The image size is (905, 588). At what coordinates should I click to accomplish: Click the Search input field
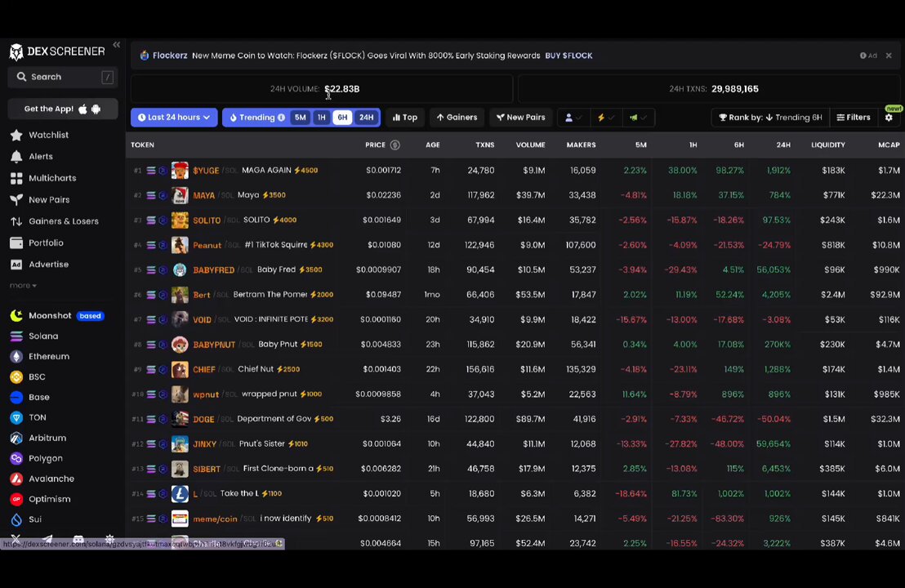[63, 77]
